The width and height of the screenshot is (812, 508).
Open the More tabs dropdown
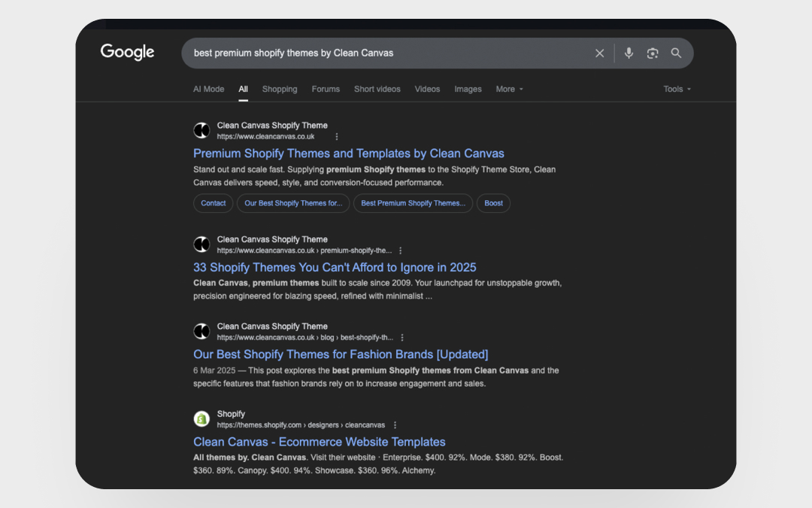509,89
